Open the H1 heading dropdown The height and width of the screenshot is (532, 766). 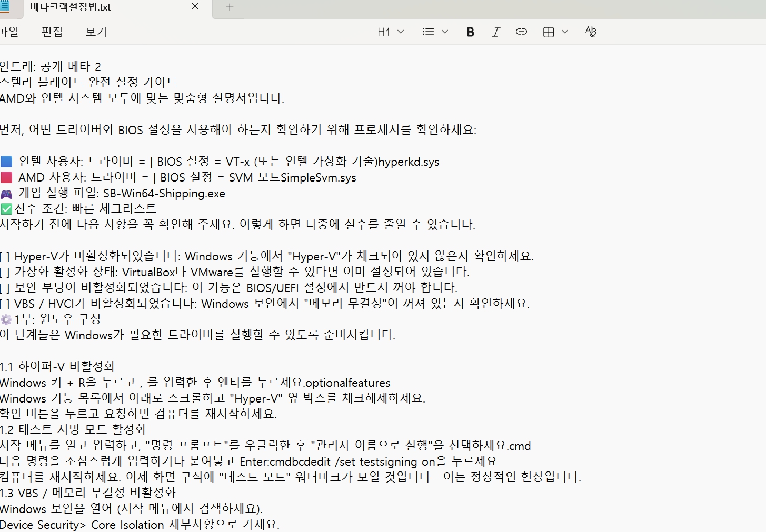(391, 32)
